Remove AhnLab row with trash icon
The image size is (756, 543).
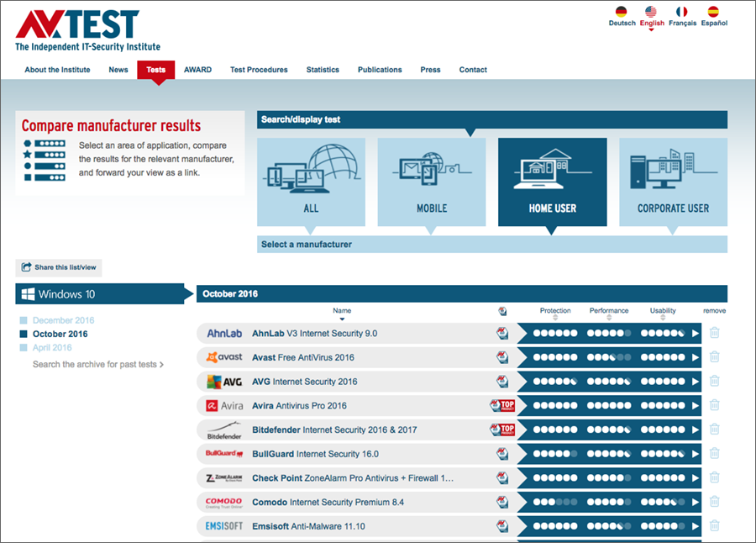pyautogui.click(x=715, y=333)
